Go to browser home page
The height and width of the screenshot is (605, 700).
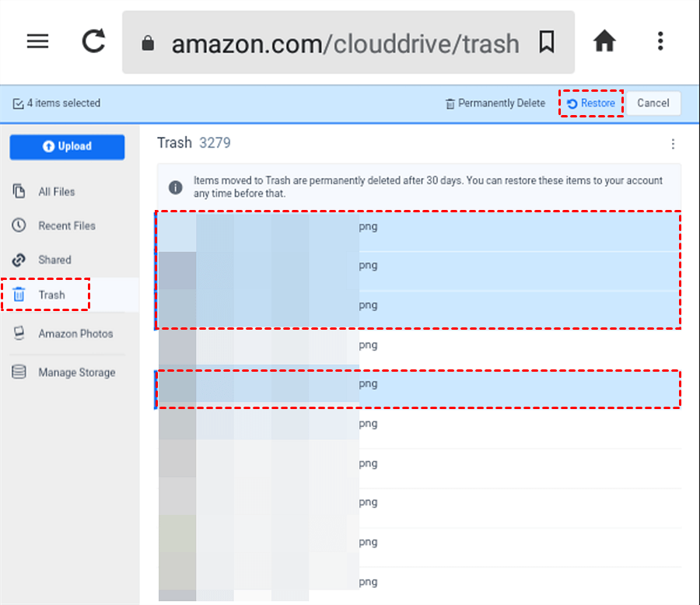tap(604, 41)
